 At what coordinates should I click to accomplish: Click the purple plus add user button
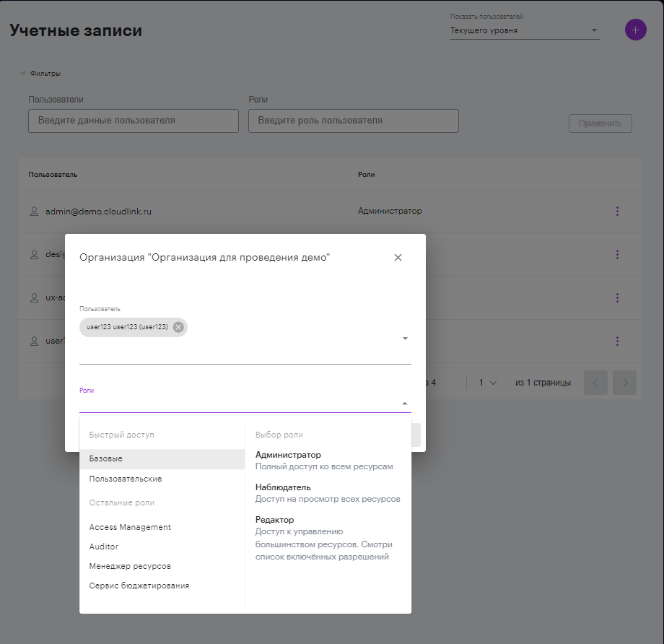tap(635, 30)
